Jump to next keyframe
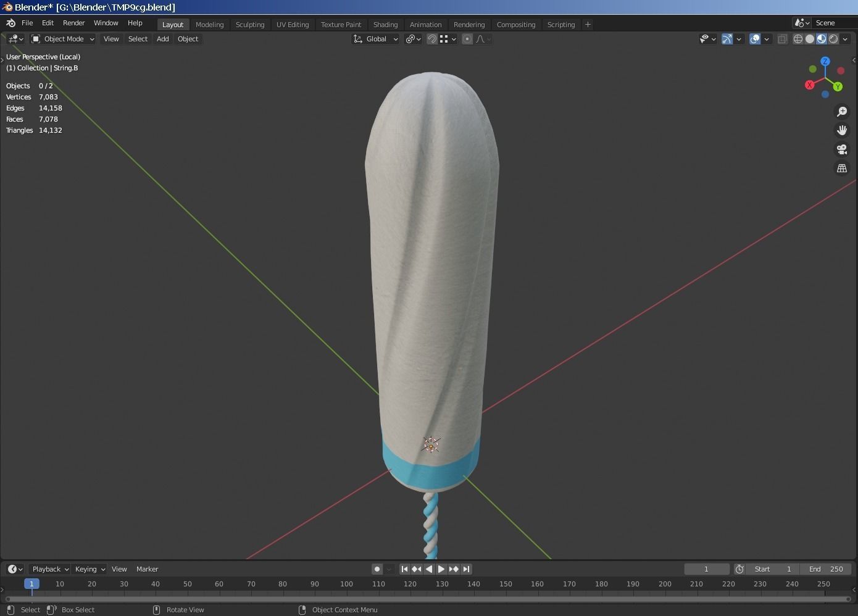Image resolution: width=858 pixels, height=616 pixels. point(454,569)
